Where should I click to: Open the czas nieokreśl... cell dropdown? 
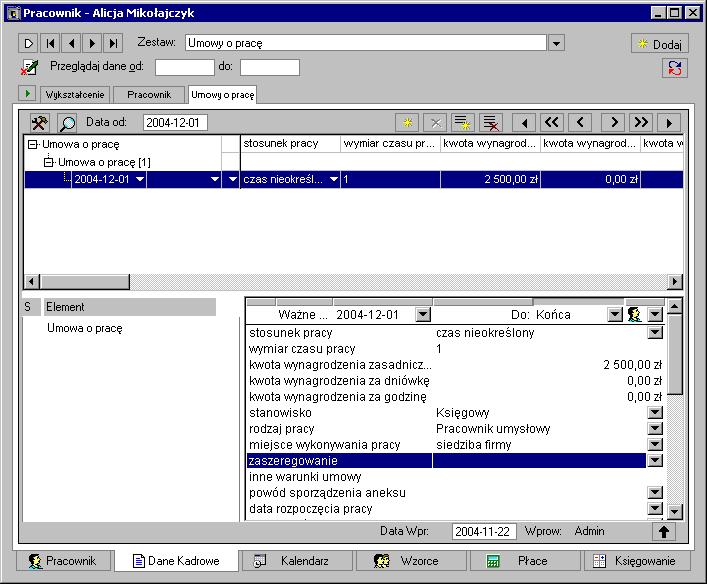334,179
